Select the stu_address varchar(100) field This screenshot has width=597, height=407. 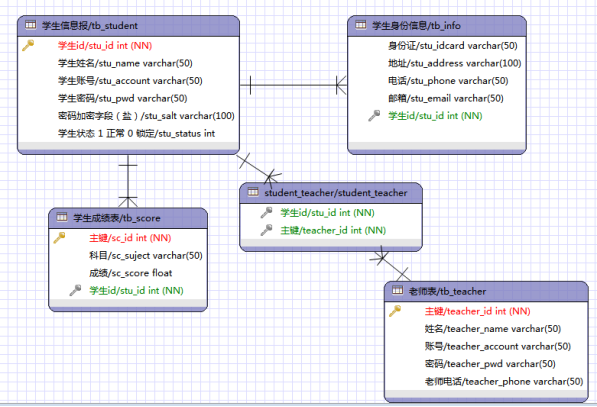[455, 63]
